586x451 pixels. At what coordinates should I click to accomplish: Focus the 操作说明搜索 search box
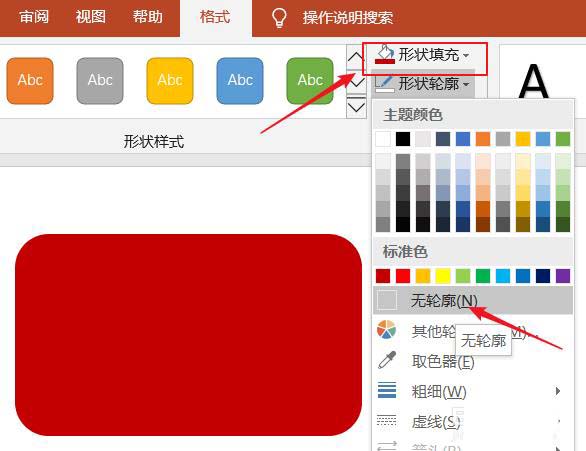[348, 18]
